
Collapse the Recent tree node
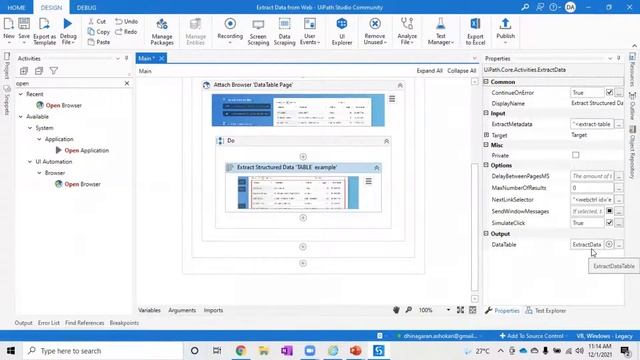click(21, 94)
